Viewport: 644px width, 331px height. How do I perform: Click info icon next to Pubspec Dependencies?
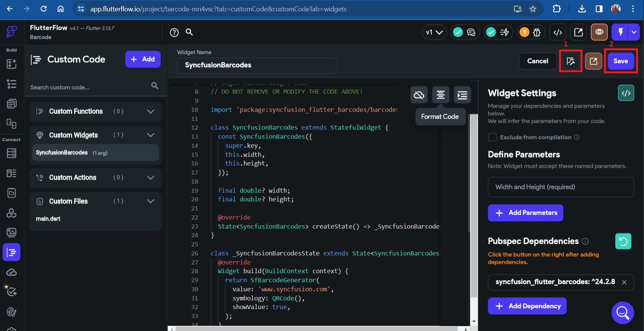(x=585, y=241)
